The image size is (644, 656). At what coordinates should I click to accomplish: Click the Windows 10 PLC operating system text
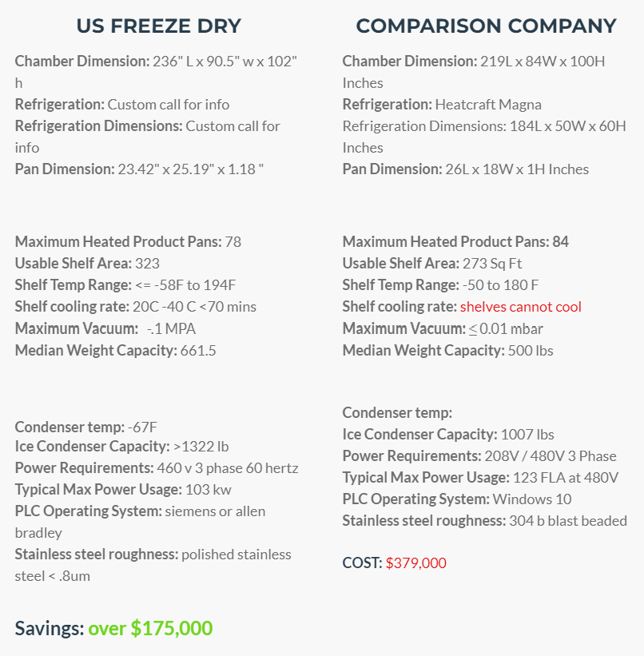coord(532,499)
